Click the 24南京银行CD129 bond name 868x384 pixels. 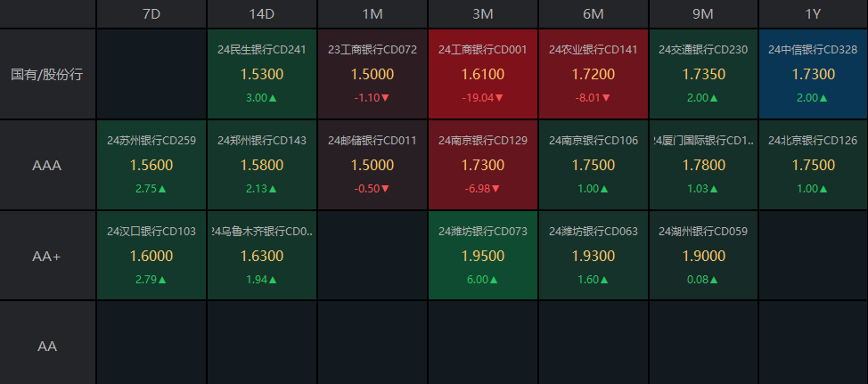point(483,141)
